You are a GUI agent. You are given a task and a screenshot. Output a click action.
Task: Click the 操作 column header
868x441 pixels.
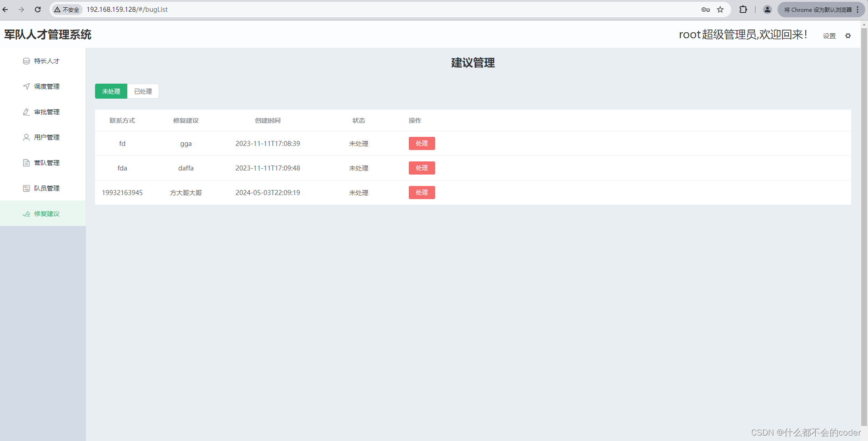[x=415, y=120]
